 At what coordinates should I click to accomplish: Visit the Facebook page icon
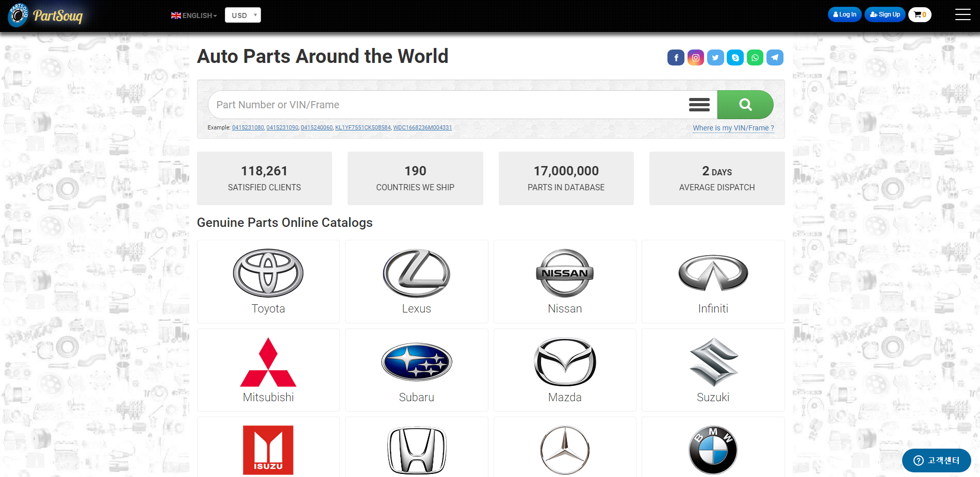pos(676,58)
